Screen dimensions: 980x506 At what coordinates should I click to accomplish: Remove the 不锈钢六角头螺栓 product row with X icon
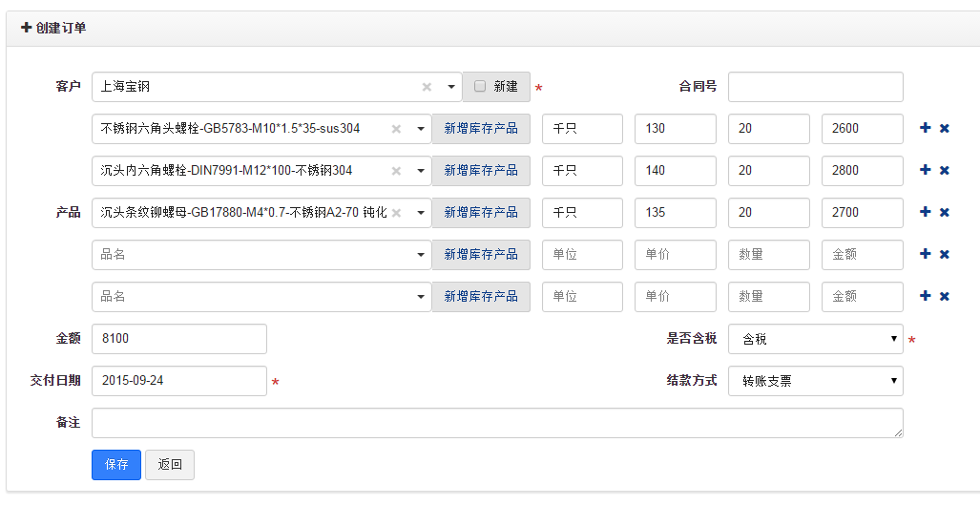945,128
